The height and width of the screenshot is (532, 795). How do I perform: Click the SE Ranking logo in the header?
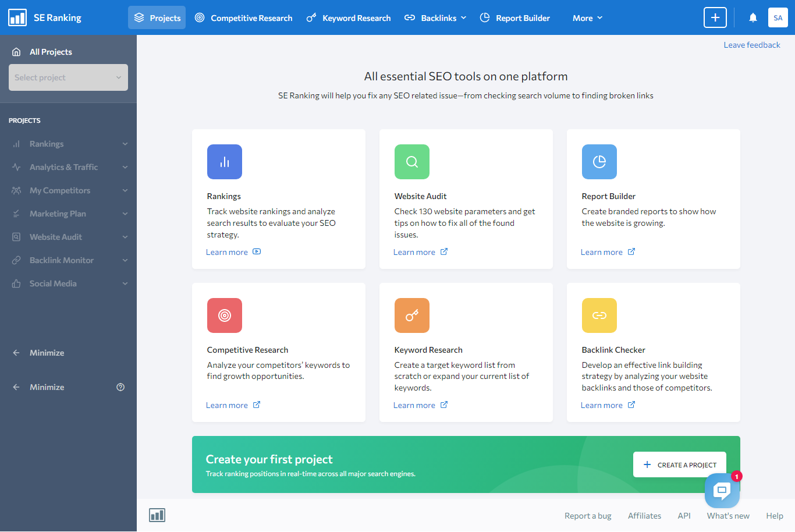pos(45,17)
